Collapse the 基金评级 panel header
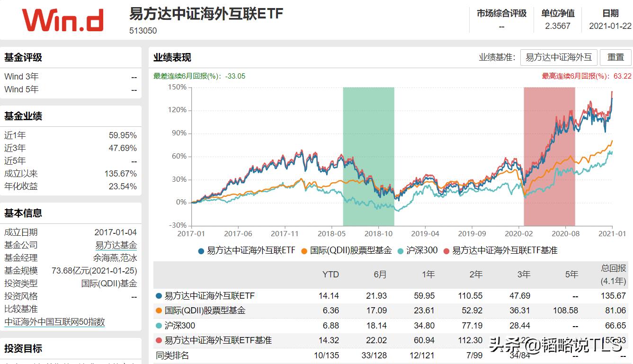 pyautogui.click(x=22, y=57)
